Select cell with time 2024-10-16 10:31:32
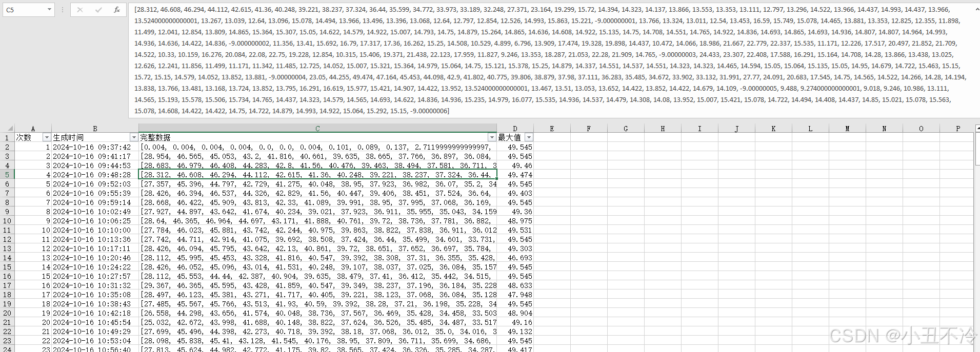This screenshot has height=352, width=980. coord(95,285)
